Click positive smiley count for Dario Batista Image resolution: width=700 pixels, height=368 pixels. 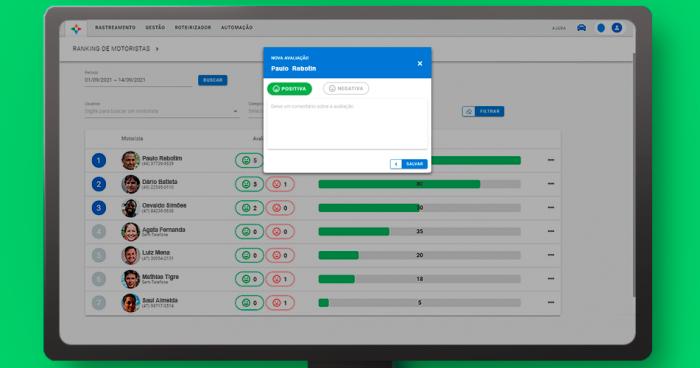click(250, 184)
